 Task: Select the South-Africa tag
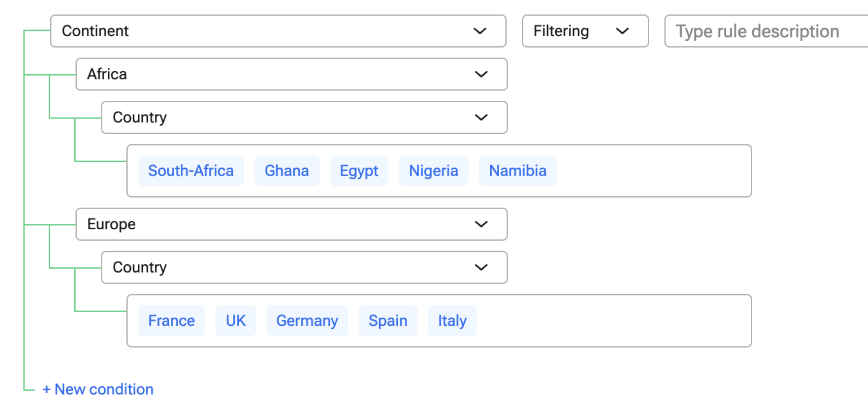click(191, 171)
